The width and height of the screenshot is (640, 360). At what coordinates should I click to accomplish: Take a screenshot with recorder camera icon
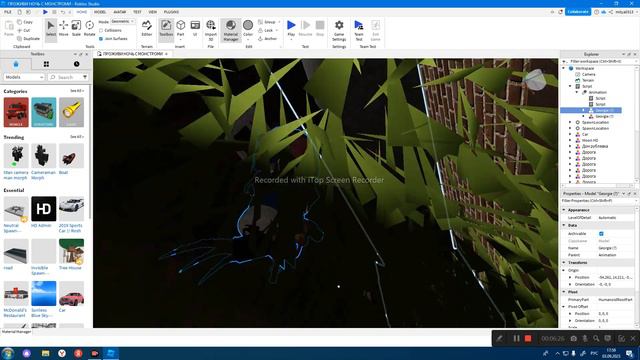[573, 338]
